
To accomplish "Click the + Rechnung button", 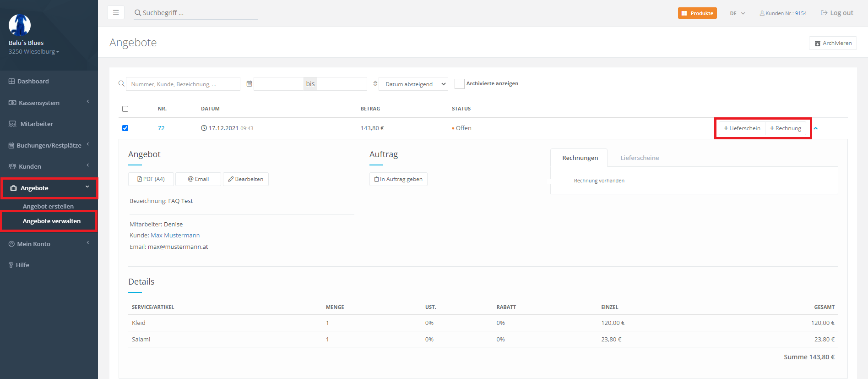I will coord(786,128).
